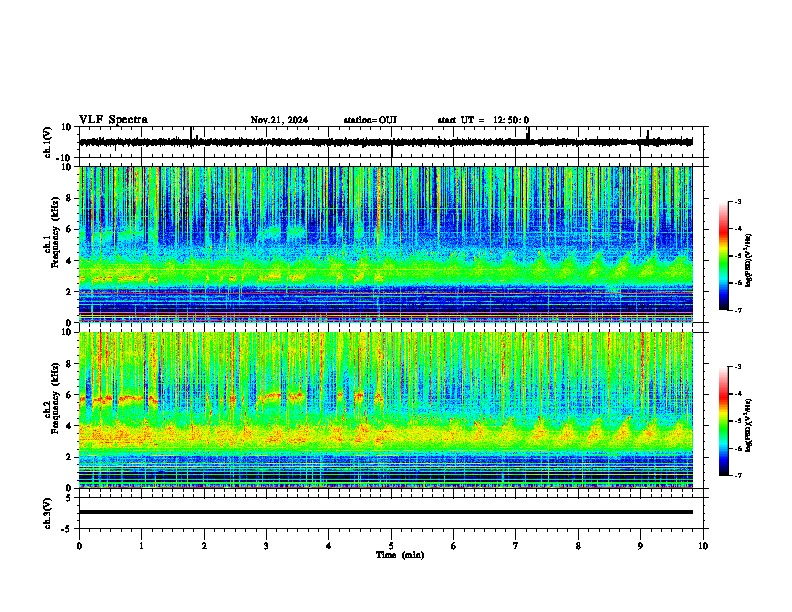
Task: Click the "6" kHz tick on ch.1 frequency axis
Action: (70, 229)
